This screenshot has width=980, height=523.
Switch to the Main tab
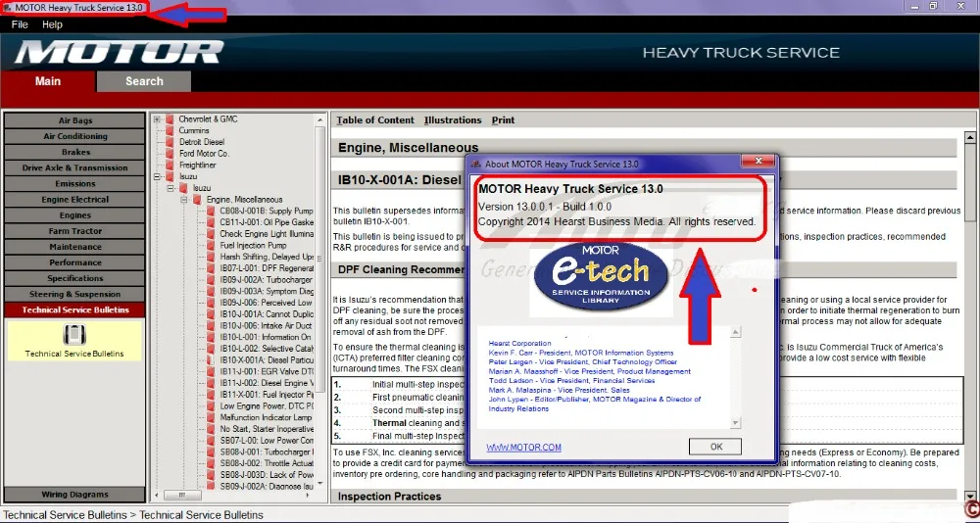pos(47,81)
